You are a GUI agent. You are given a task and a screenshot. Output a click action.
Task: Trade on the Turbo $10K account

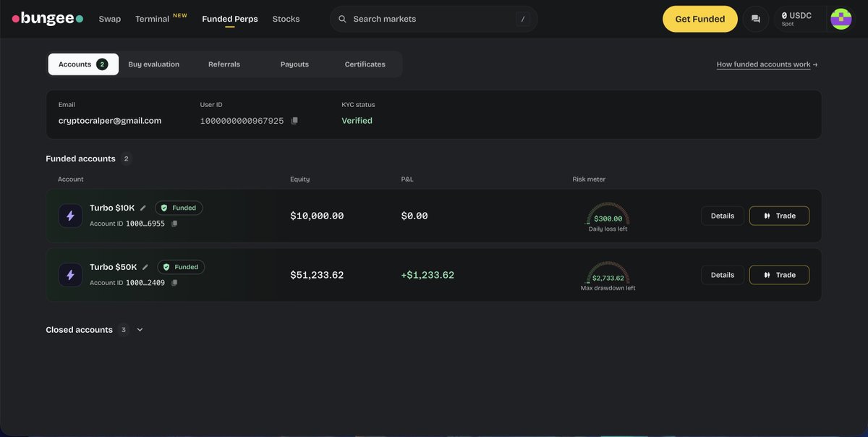pos(779,216)
